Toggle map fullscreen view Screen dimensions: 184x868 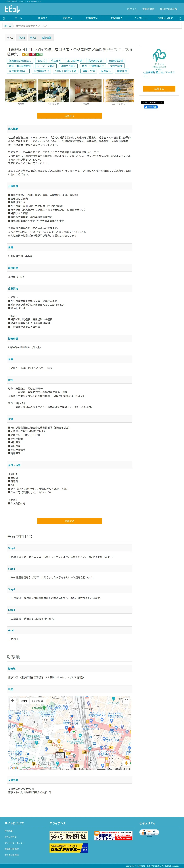tap(126, 701)
